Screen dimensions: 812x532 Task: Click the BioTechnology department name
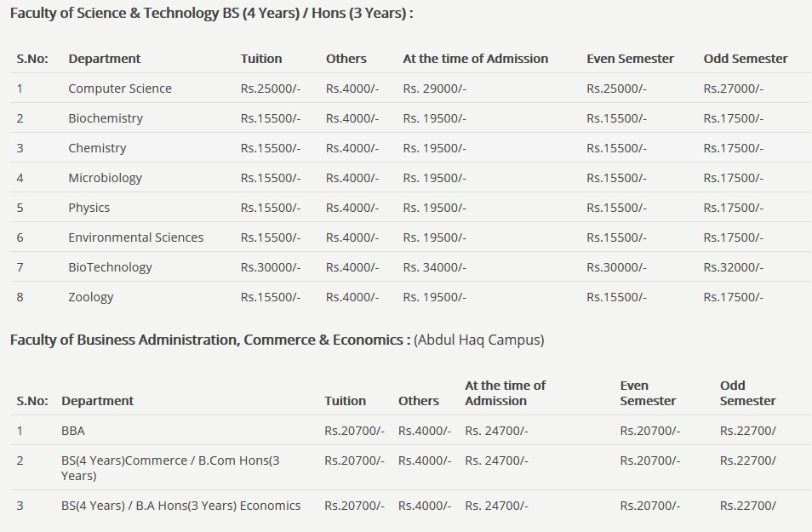point(111,267)
